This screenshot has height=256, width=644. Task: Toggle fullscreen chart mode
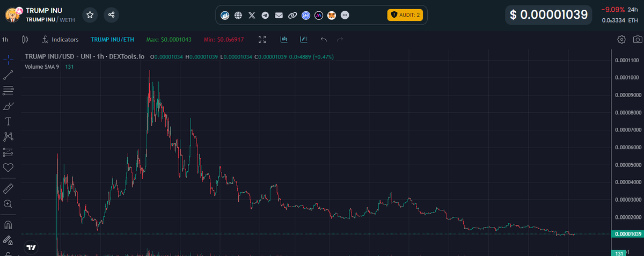[262, 39]
